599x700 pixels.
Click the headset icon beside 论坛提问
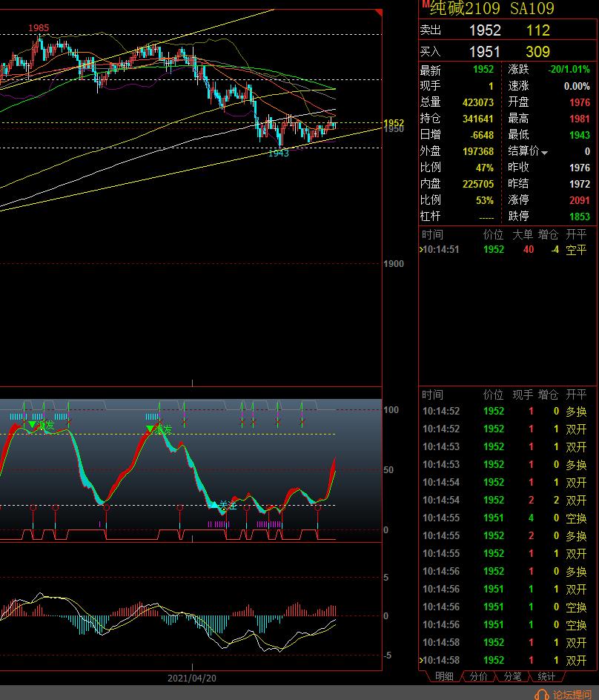pyautogui.click(x=541, y=695)
